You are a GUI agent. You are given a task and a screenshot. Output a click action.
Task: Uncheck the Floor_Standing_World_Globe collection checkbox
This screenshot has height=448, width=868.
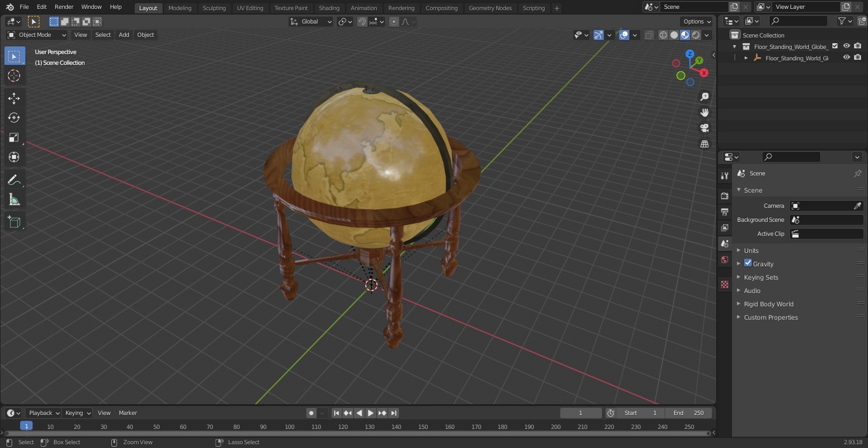click(835, 46)
